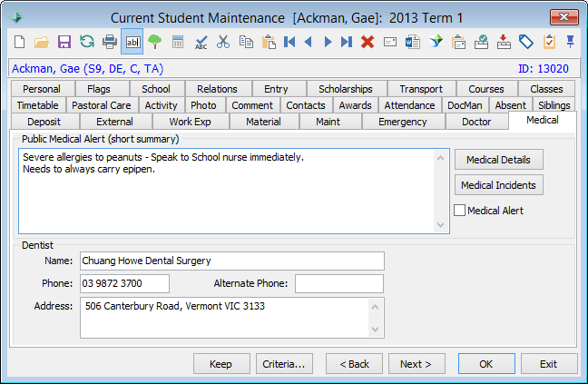Screen dimensions: 588x384
Task: Click the New record icon
Action: tap(19, 42)
